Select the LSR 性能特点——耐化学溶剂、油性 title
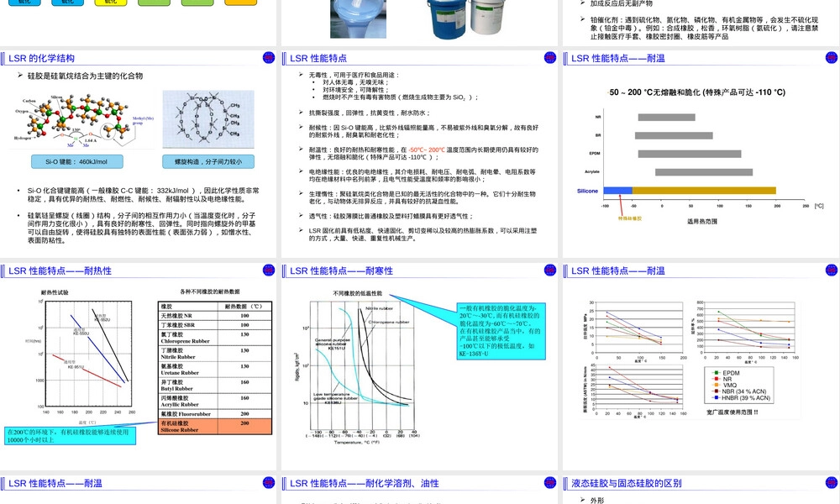Image resolution: width=840 pixels, height=504 pixels. (x=365, y=484)
